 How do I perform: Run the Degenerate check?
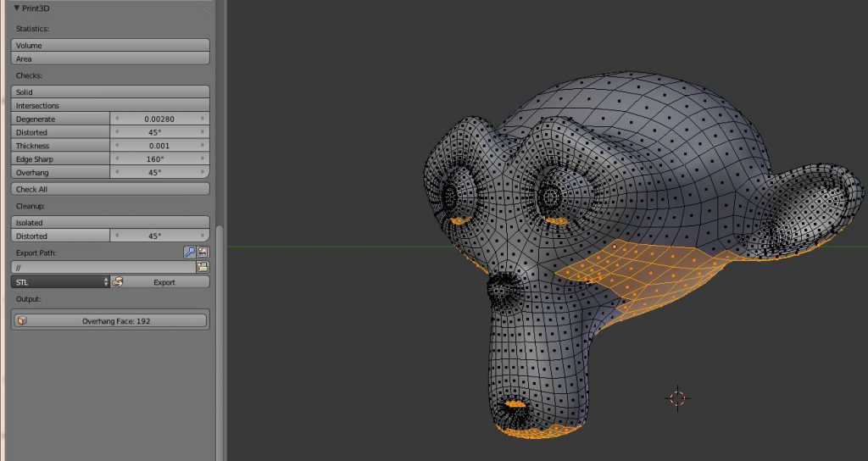point(59,119)
